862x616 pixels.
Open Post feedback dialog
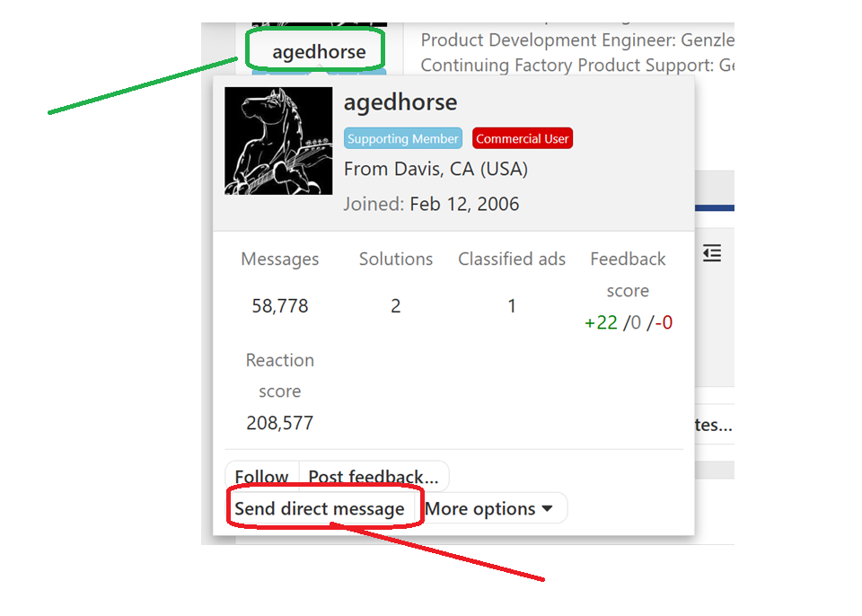point(374,476)
